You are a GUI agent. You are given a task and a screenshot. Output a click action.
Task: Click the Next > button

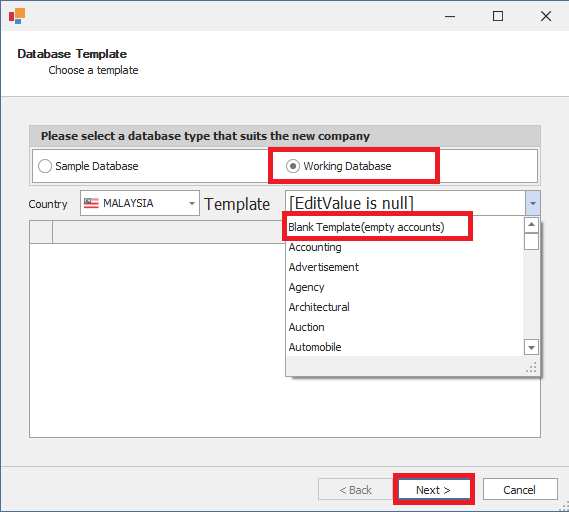pyautogui.click(x=433, y=490)
